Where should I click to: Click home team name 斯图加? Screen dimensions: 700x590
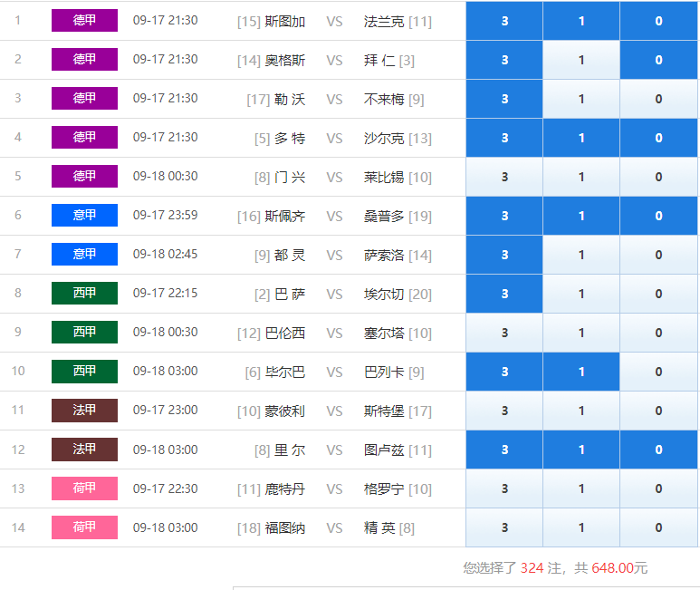(285, 22)
